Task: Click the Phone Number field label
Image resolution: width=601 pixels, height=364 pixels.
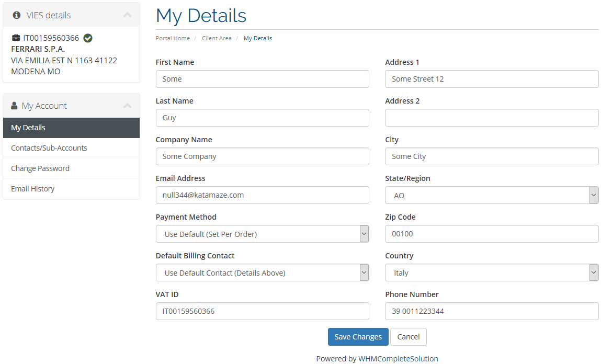Action: 412,294
